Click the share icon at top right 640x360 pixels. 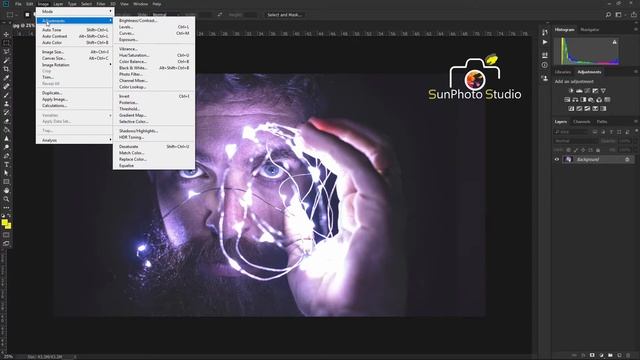634,15
